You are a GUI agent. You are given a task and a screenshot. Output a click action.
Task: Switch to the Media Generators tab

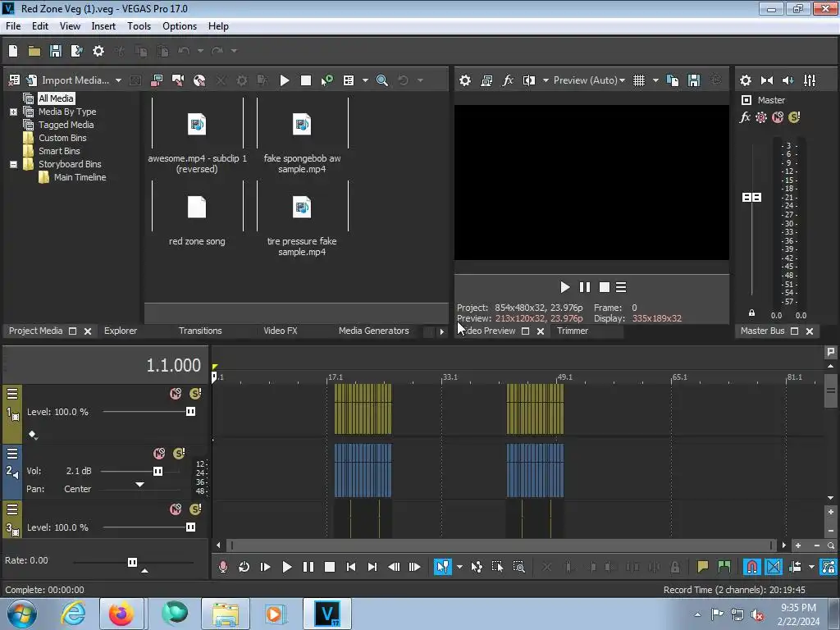[373, 331]
